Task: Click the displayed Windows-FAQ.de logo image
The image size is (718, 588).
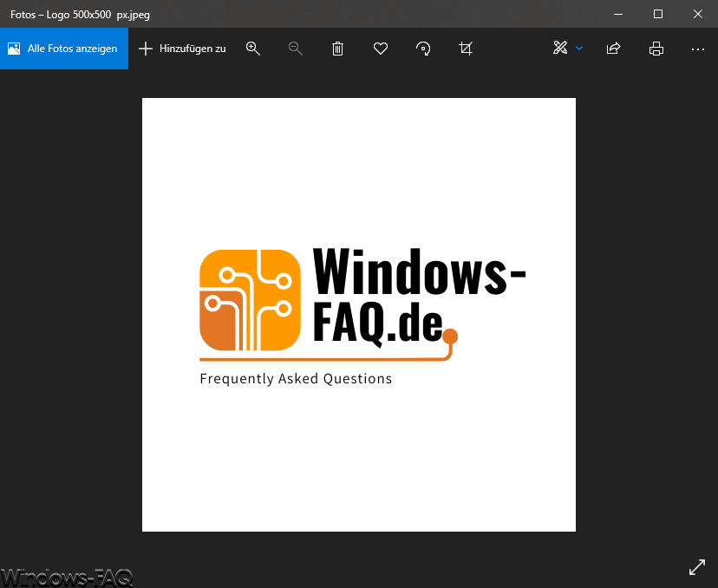Action: click(x=359, y=315)
